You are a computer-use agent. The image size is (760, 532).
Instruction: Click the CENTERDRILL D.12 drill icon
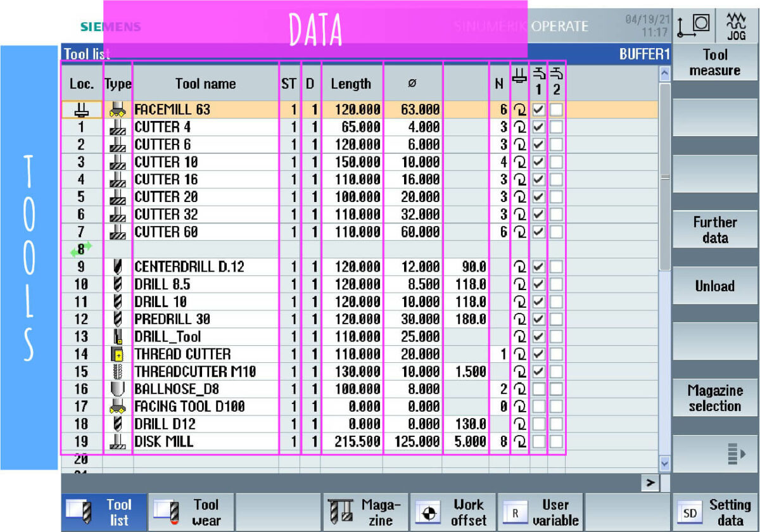(118, 267)
